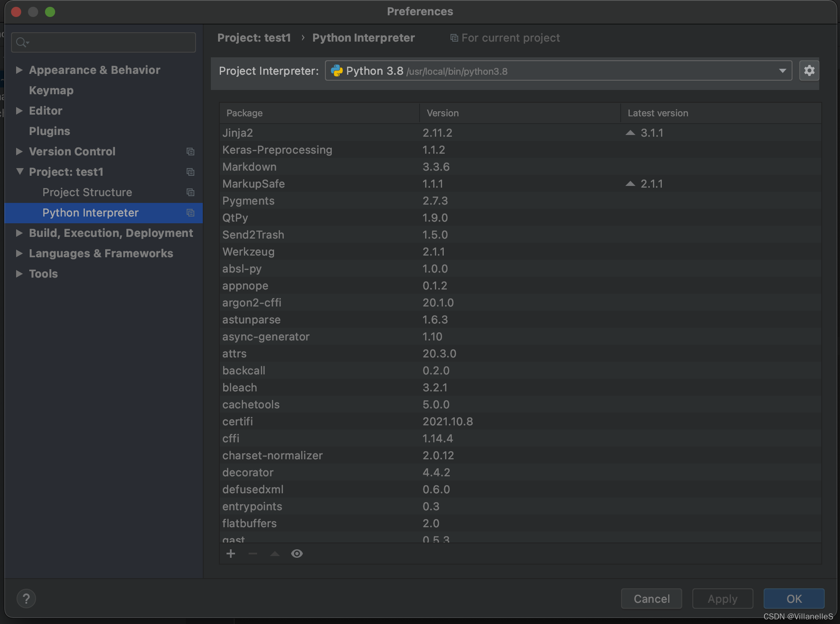Screen dimensions: 840x624
Task: Open the Project Interpreter dropdown
Action: click(x=783, y=70)
